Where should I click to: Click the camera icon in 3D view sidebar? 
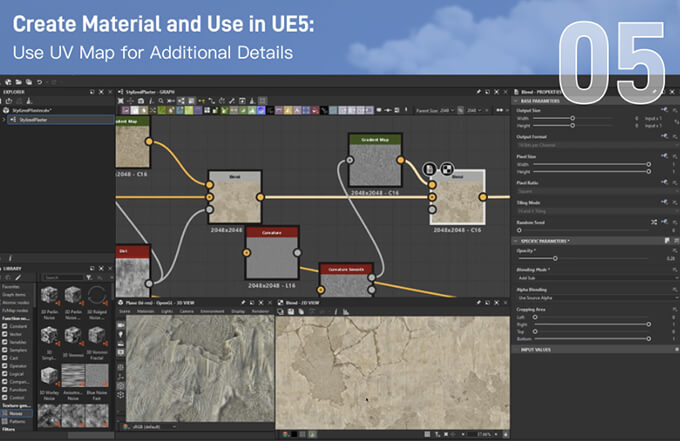121,325
